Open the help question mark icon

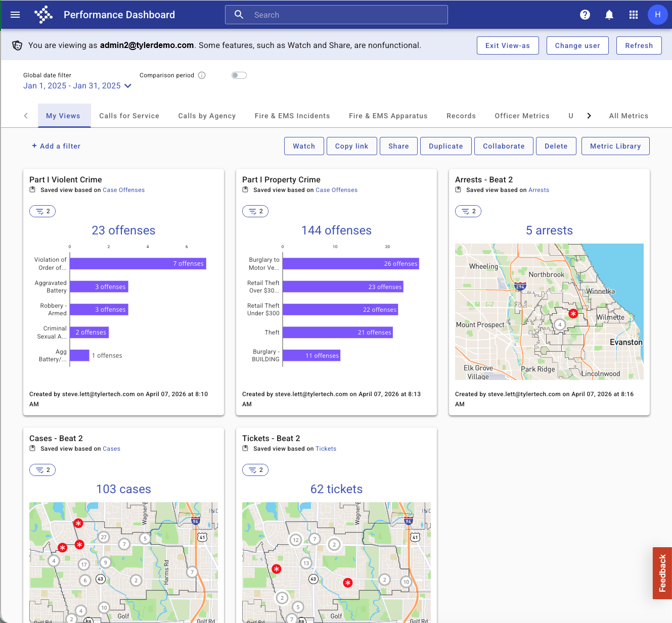pyautogui.click(x=585, y=15)
